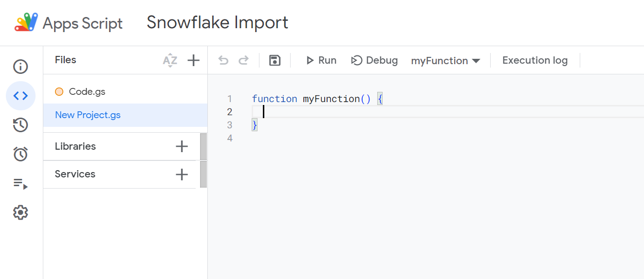This screenshot has width=644, height=279.
Task: Add a library with the plus button
Action: (x=182, y=146)
